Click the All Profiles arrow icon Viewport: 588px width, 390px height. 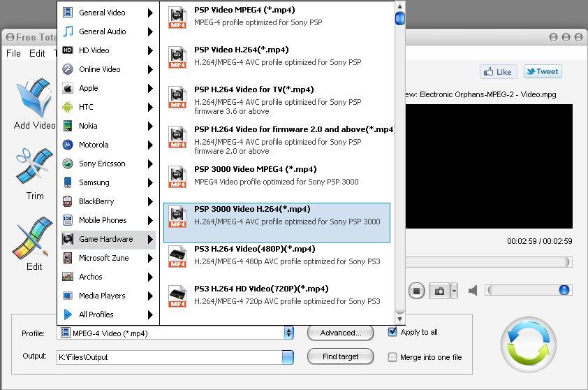coord(68,315)
